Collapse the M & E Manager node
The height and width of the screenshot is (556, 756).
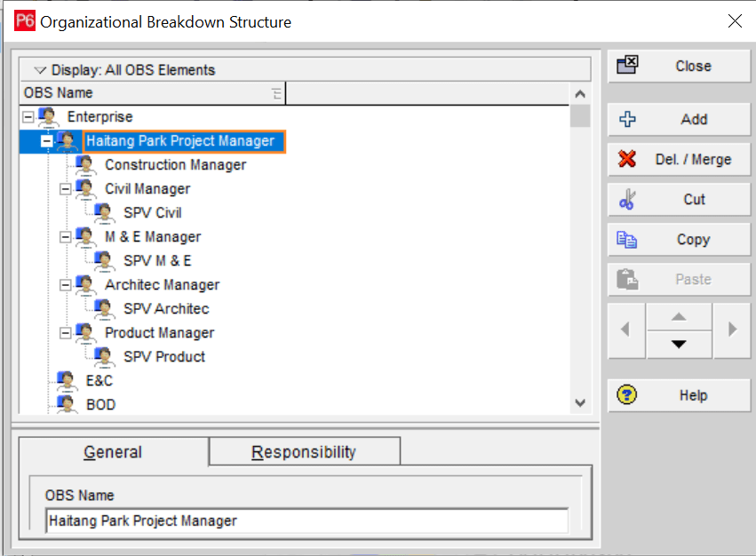coord(65,237)
